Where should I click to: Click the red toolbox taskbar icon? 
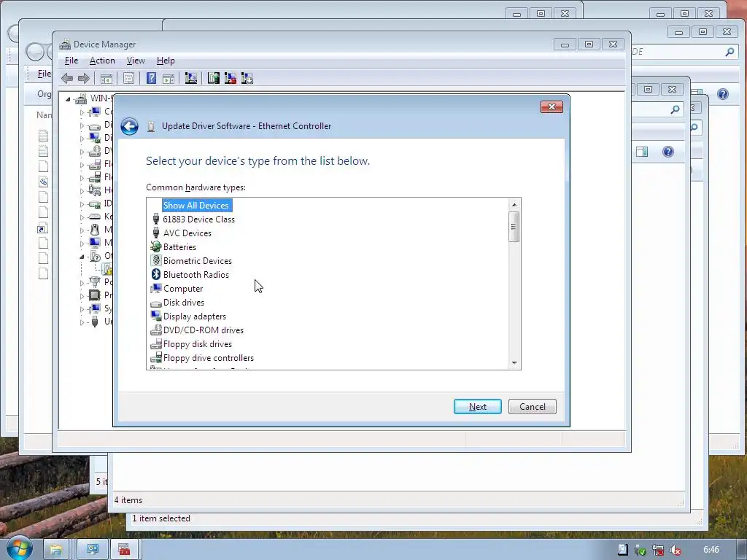[x=124, y=550]
